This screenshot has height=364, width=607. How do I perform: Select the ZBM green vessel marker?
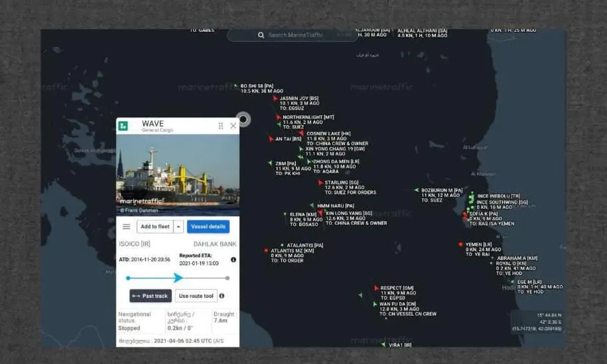click(x=271, y=163)
